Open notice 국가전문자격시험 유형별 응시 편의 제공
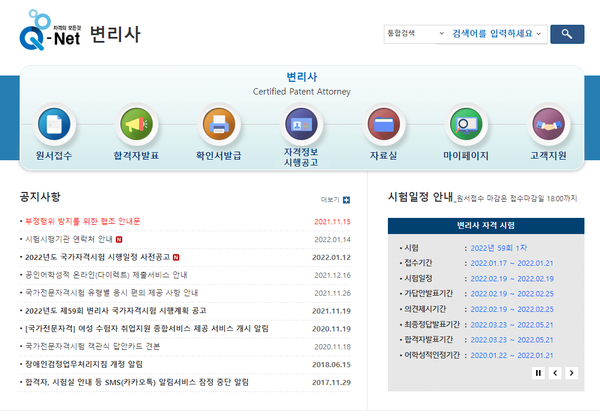The height and width of the screenshot is (411, 600). (x=111, y=293)
